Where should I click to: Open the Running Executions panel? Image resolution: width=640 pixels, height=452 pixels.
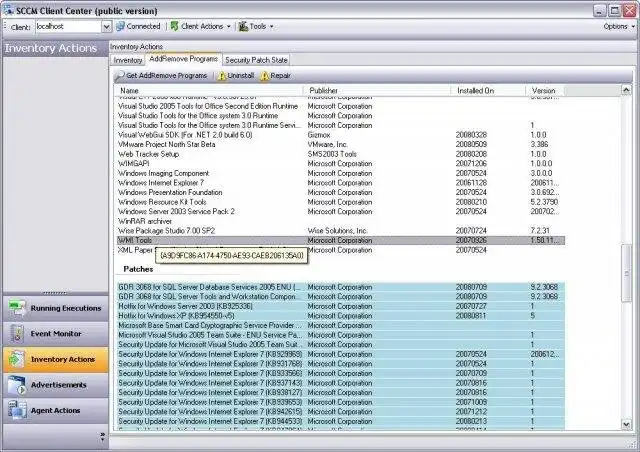click(56, 308)
